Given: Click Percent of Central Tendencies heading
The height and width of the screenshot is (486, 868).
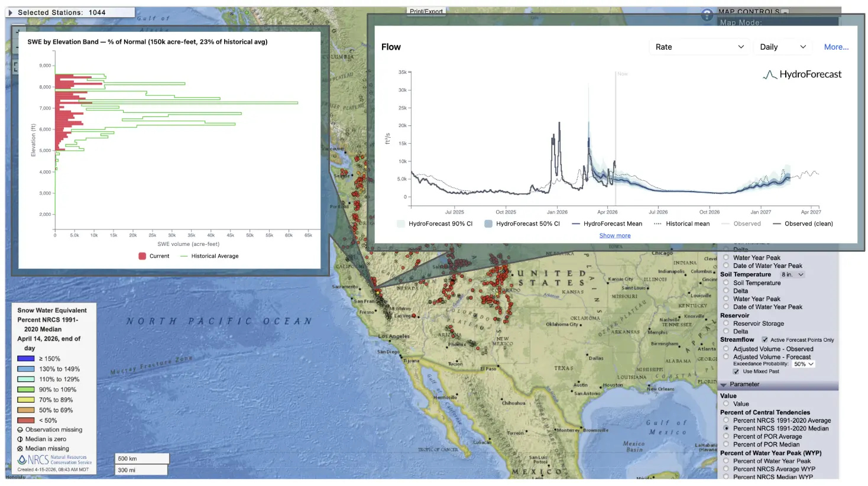Looking at the screenshot, I should point(765,413).
